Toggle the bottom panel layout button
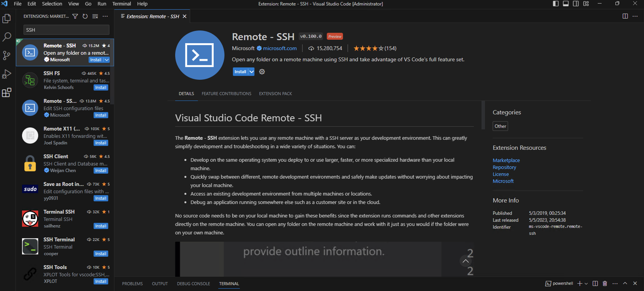 pyautogui.click(x=565, y=4)
